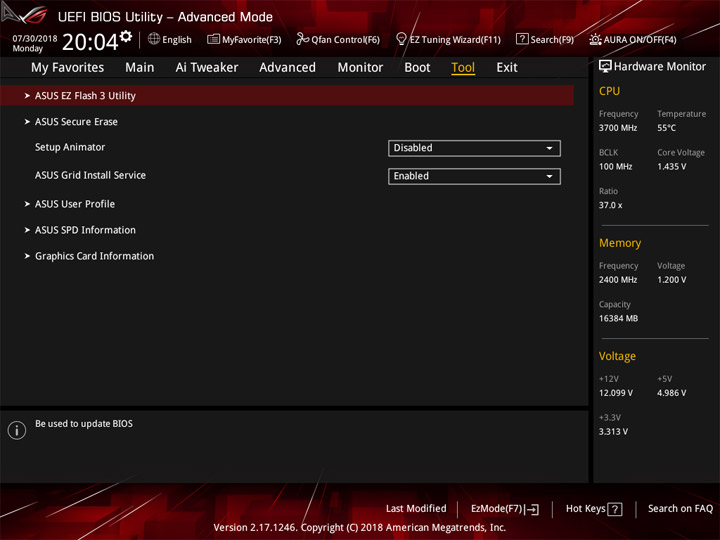Click CPU temperature value 55°C

click(666, 128)
